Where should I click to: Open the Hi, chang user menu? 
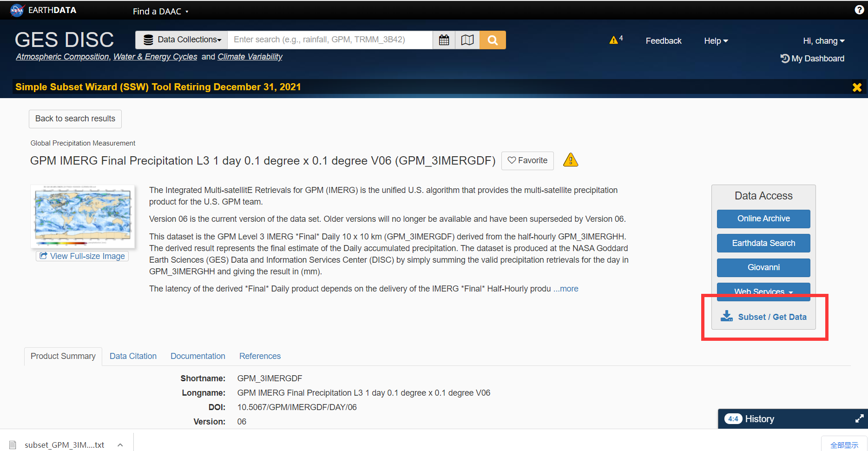(823, 41)
